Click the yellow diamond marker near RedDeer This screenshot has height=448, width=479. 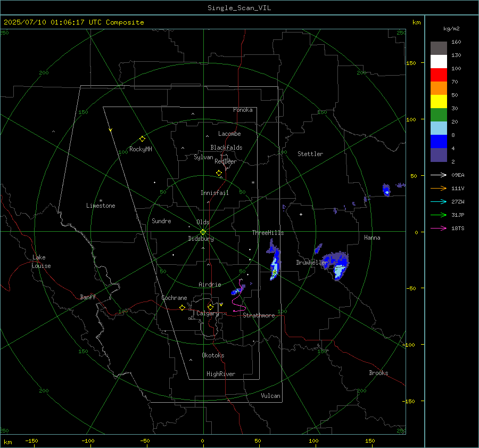tap(219, 173)
